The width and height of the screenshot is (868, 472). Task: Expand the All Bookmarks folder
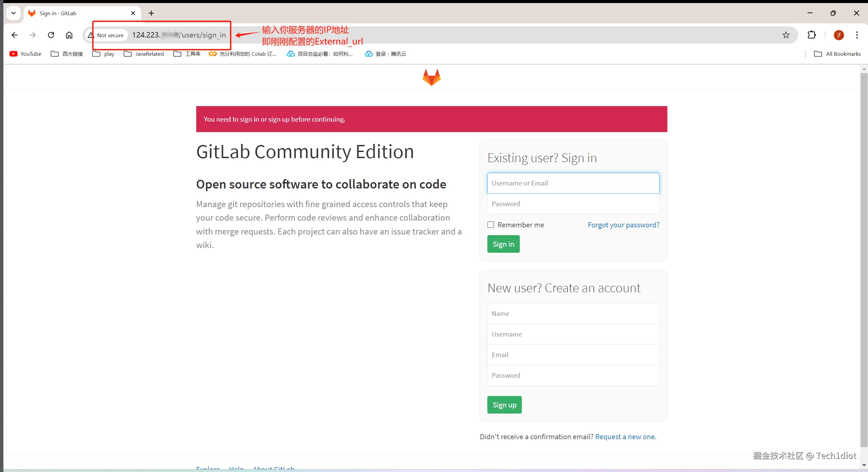pos(837,54)
